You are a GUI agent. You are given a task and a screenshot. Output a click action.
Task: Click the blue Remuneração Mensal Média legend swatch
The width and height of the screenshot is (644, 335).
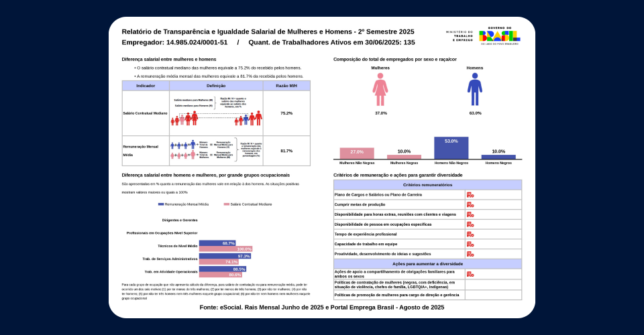pyautogui.click(x=161, y=204)
